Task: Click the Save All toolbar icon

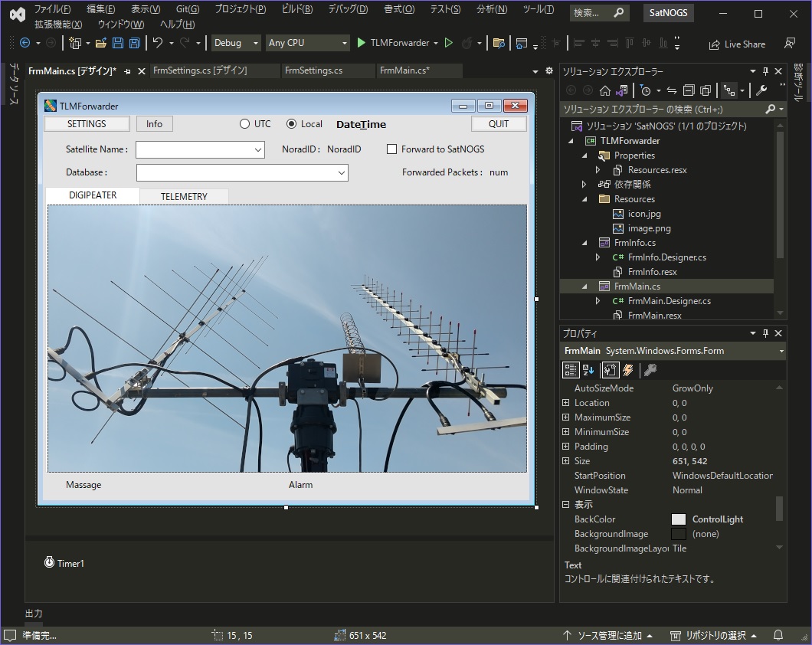Action: (135, 44)
